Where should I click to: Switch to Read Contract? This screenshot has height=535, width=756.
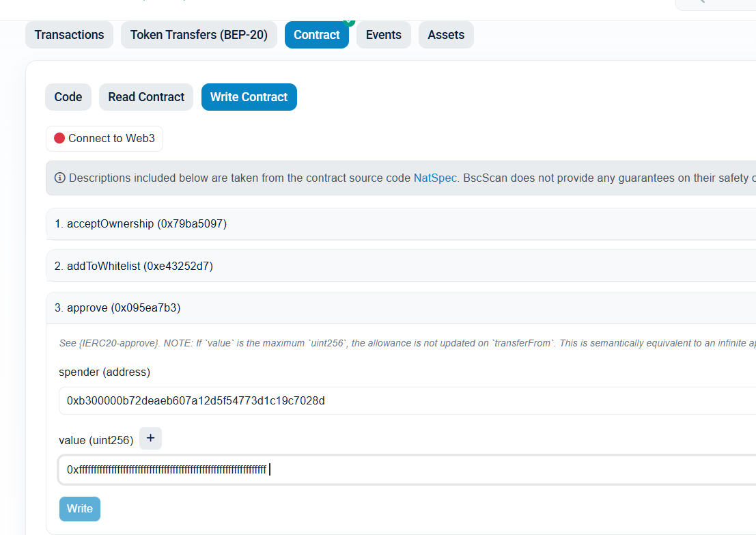pos(146,97)
